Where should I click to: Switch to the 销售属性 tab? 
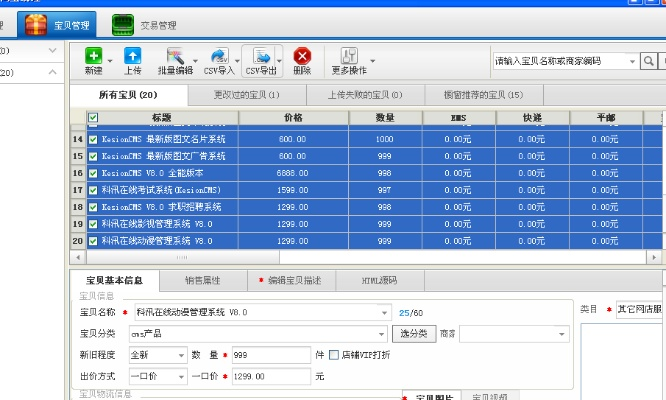pyautogui.click(x=202, y=280)
